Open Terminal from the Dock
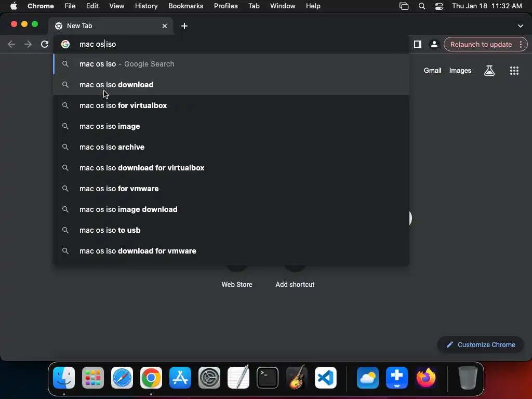The height and width of the screenshot is (399, 532). 268,378
